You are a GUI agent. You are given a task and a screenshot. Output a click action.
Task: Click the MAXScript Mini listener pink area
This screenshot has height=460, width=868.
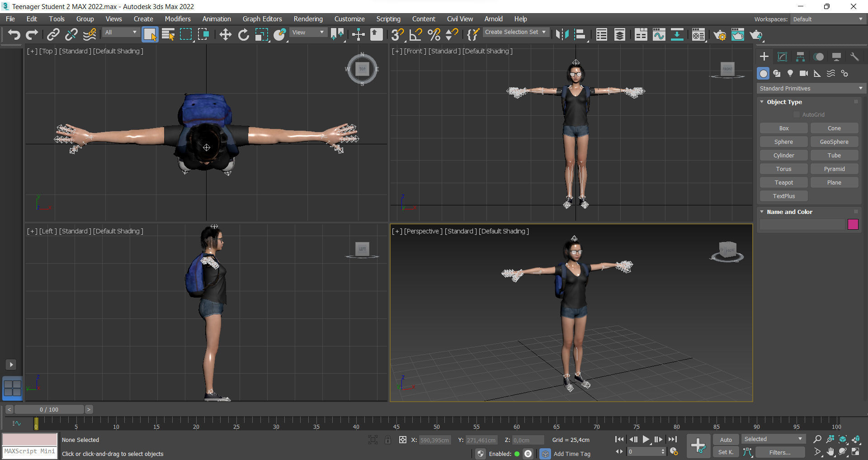click(30, 439)
